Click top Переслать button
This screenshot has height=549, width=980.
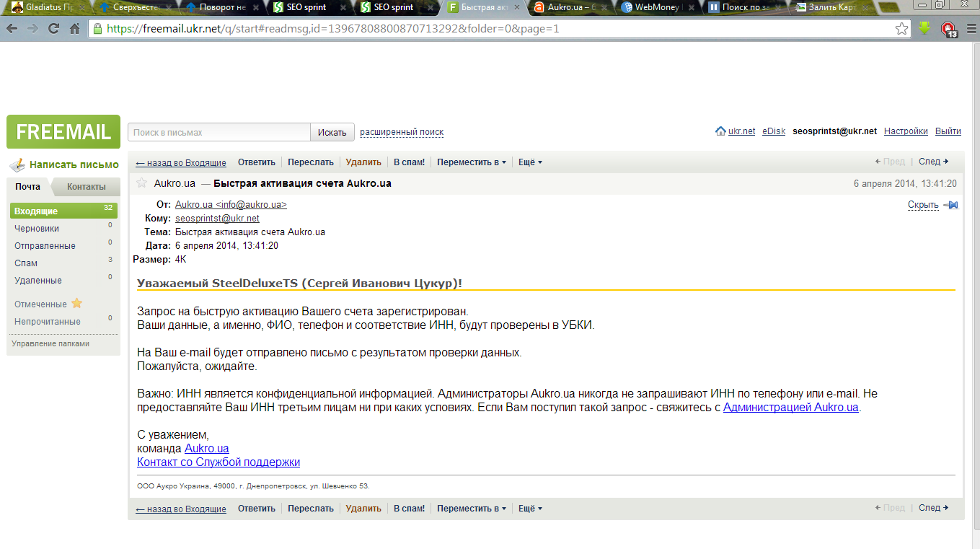coord(311,162)
